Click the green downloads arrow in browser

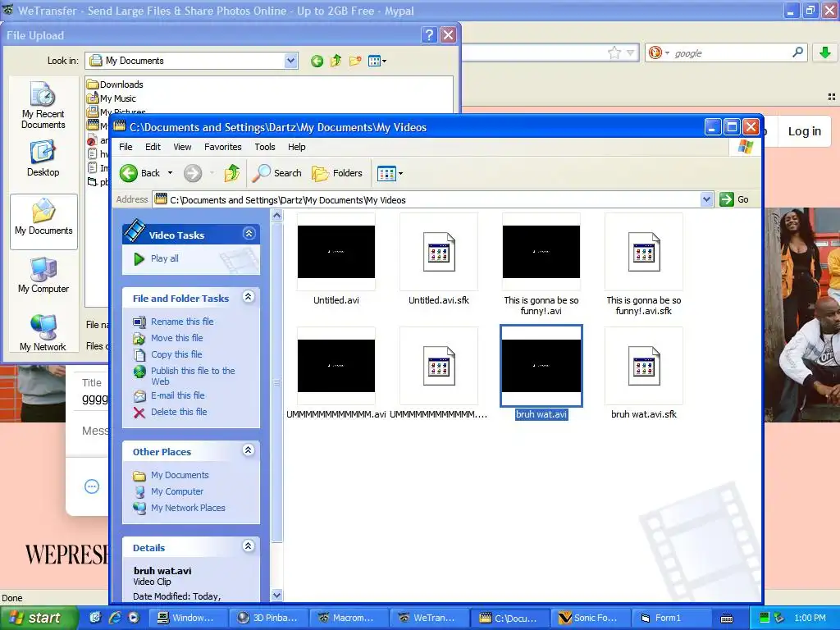pos(825,52)
